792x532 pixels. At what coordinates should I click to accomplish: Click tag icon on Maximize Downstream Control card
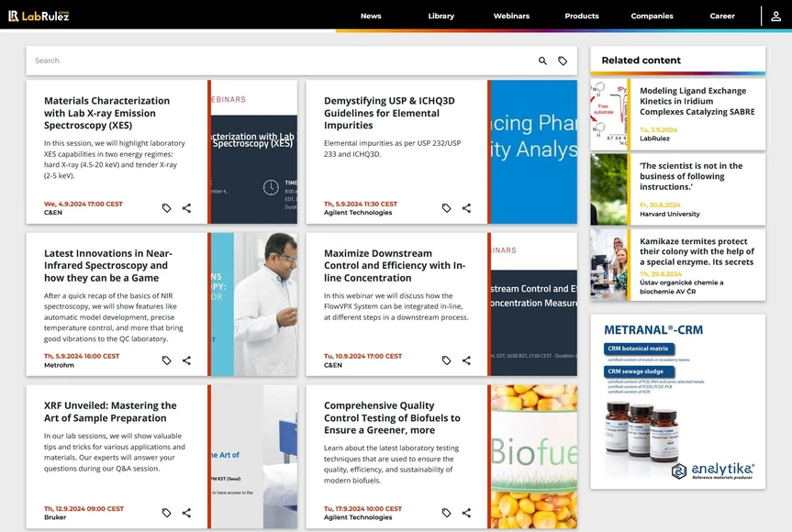(x=446, y=360)
